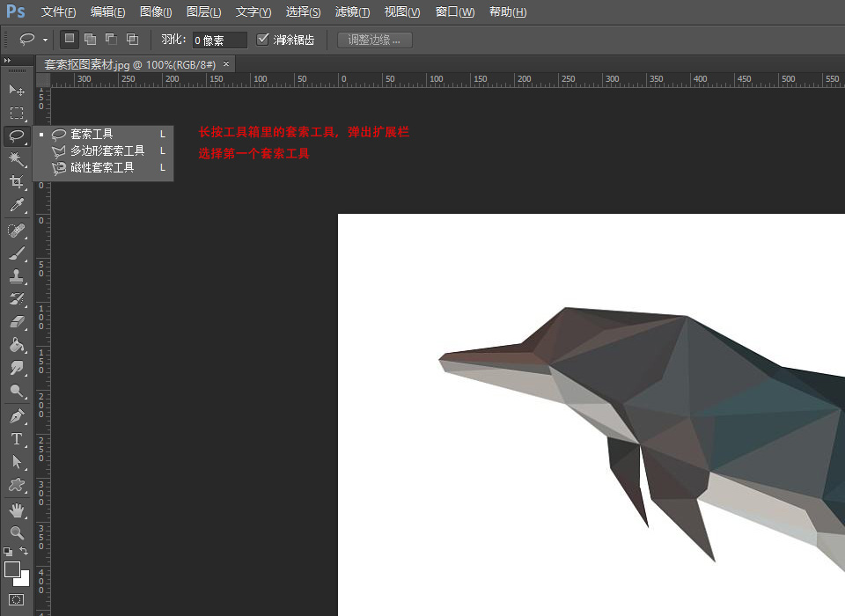Open the lasso tool preset picker arrow
Screen dimensions: 845x616
(45, 40)
